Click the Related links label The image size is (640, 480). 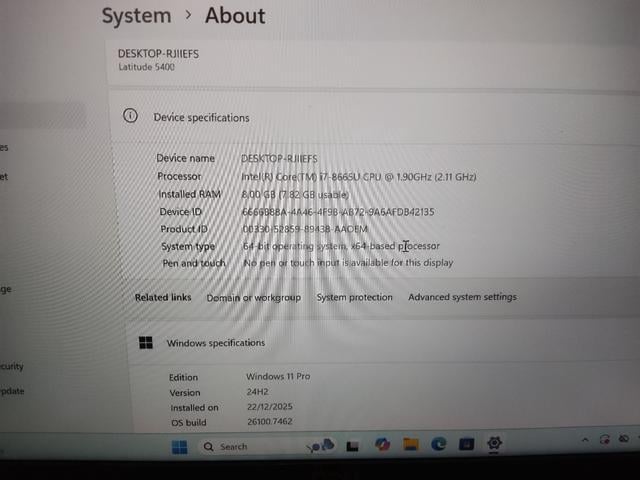[x=163, y=298]
